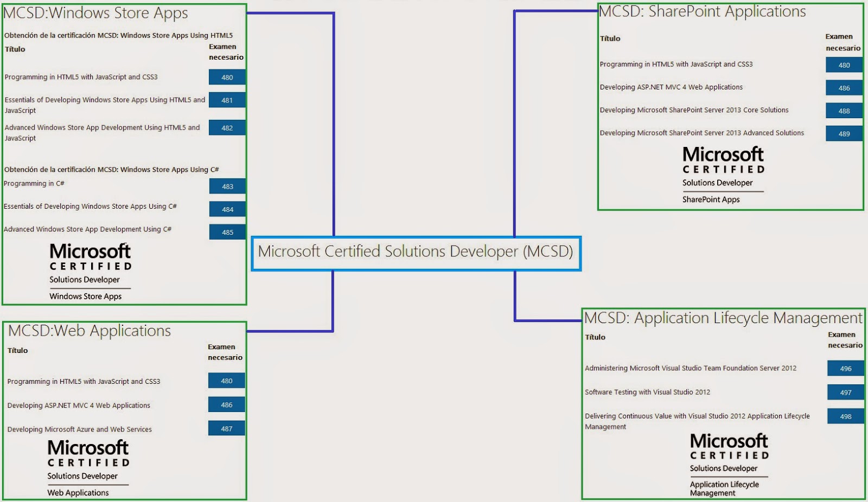Click the Microsoft Certified Windows Store Apps logo

pos(88,270)
